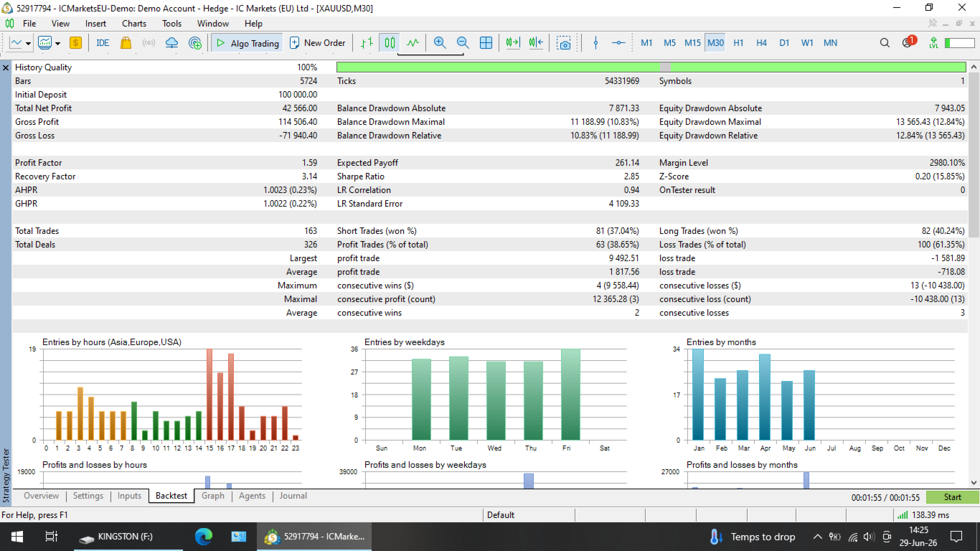Click the Sharpe Ratio value 2.85
The width and height of the screenshot is (980, 551).
pyautogui.click(x=631, y=176)
